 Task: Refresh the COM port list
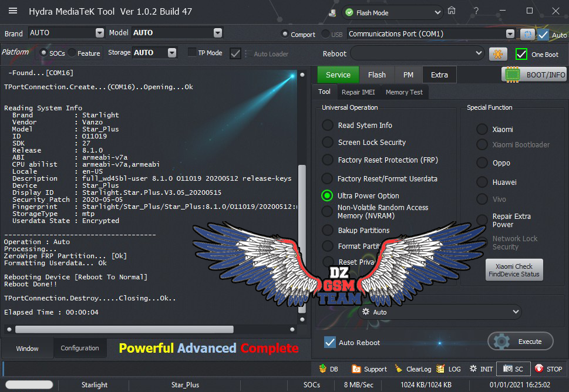[x=527, y=34]
